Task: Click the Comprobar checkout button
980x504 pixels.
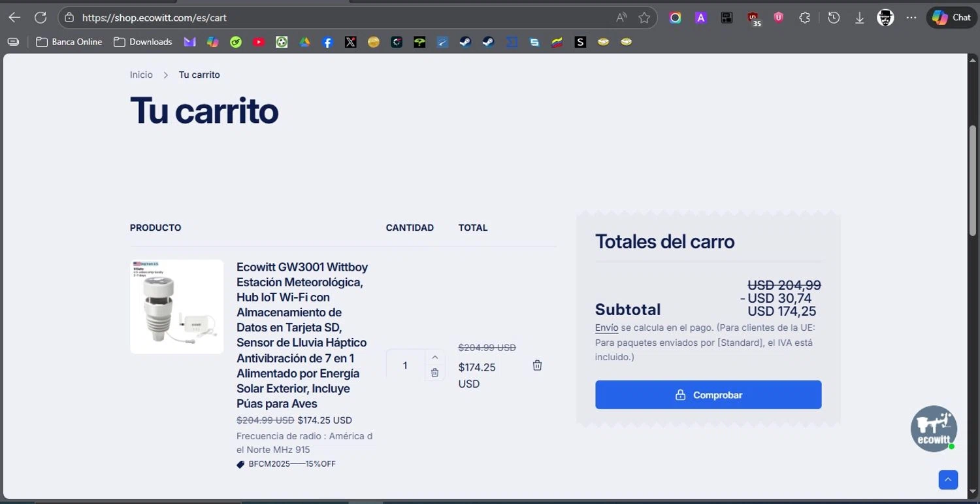Action: (x=708, y=395)
